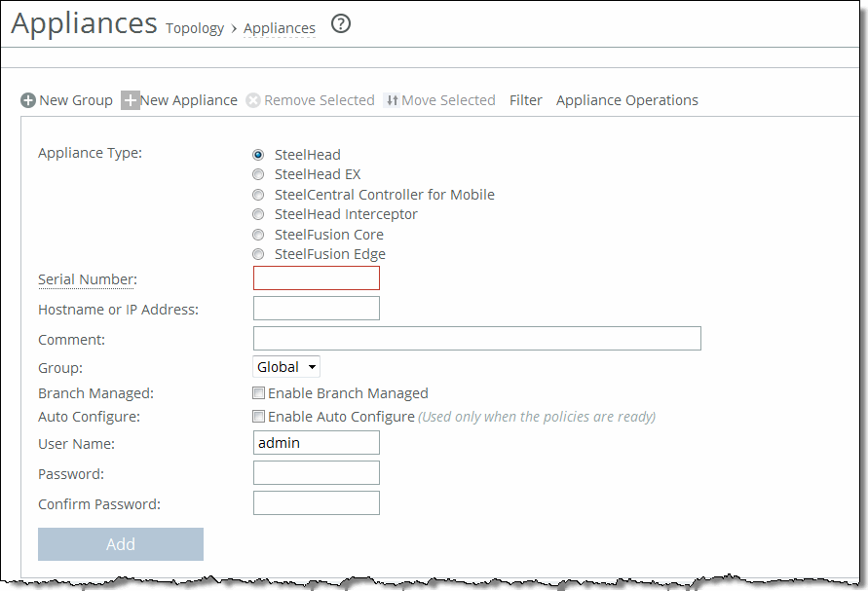Click the Comment label

71,339
